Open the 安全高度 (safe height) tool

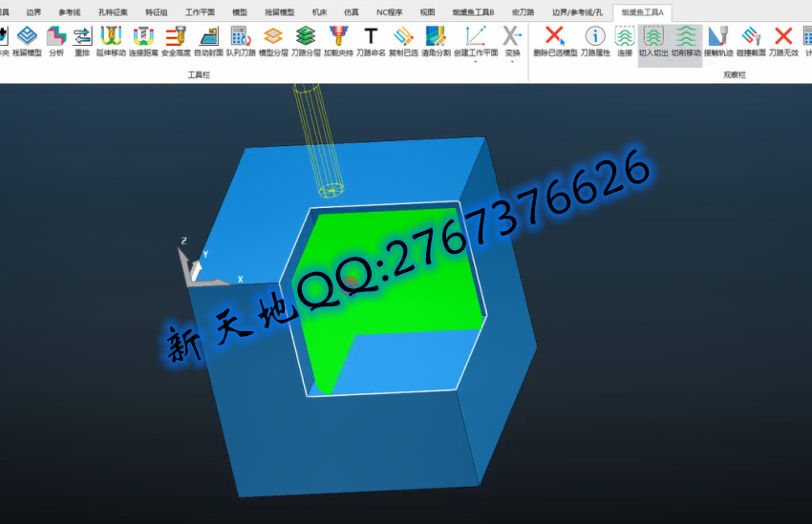click(176, 41)
